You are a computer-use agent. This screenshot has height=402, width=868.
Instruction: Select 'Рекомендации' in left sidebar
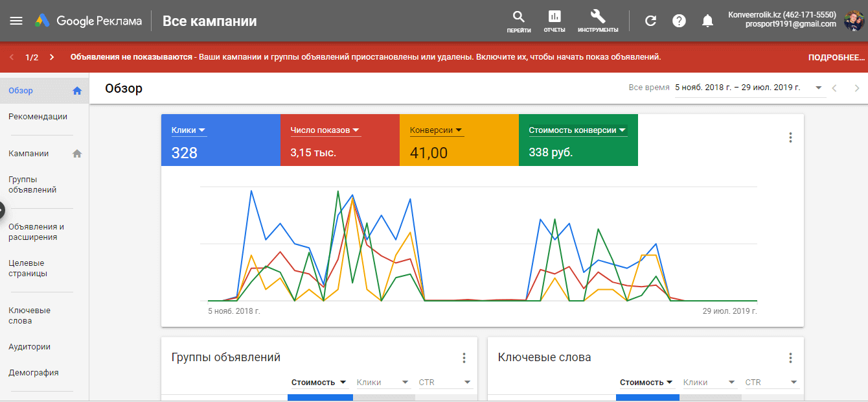pyautogui.click(x=38, y=117)
